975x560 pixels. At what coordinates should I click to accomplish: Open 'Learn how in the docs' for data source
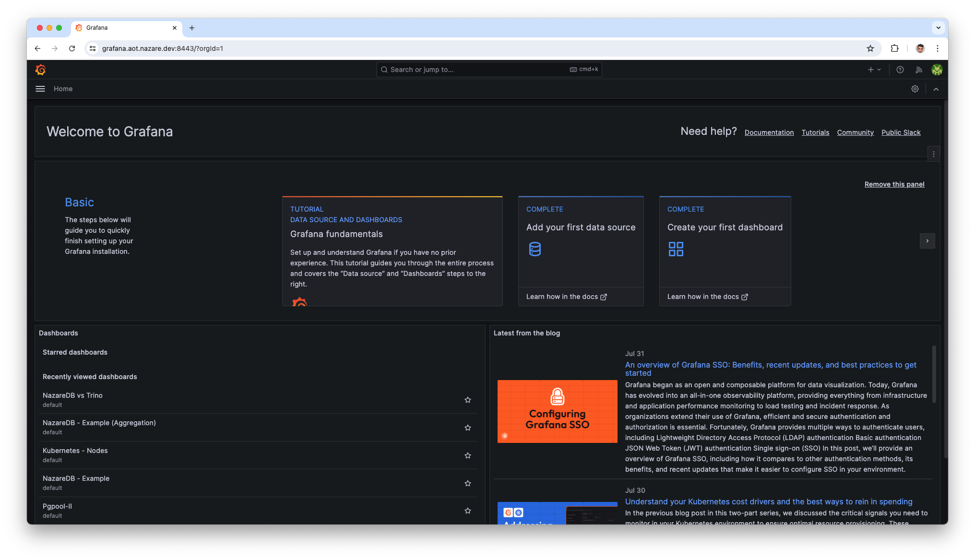click(567, 297)
